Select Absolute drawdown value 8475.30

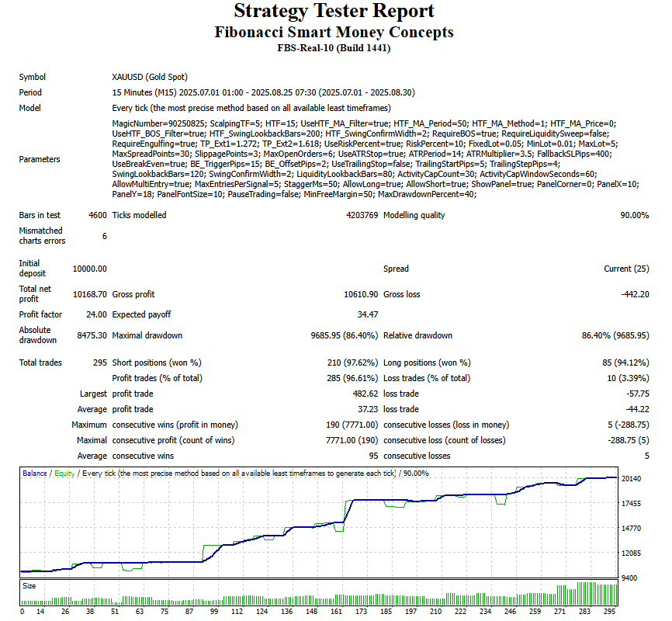coord(92,335)
